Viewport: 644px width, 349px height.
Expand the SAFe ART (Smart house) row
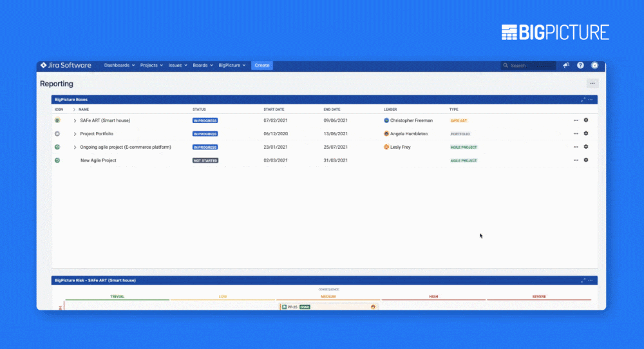click(x=75, y=120)
